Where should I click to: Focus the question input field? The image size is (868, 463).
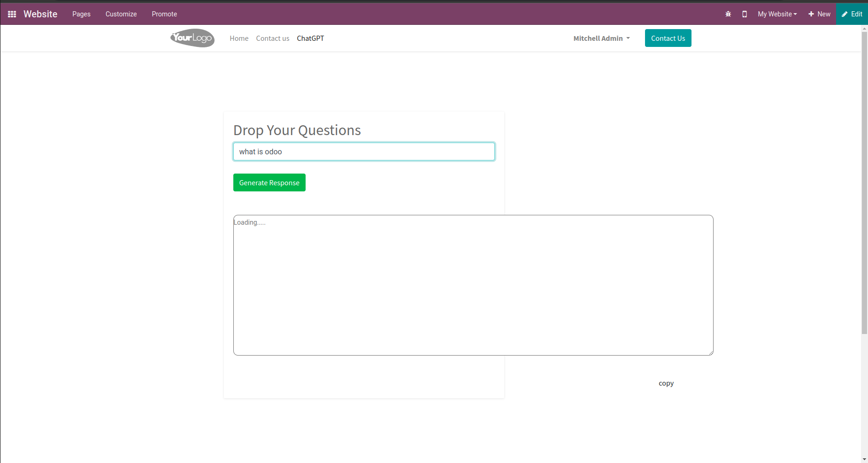pyautogui.click(x=364, y=152)
